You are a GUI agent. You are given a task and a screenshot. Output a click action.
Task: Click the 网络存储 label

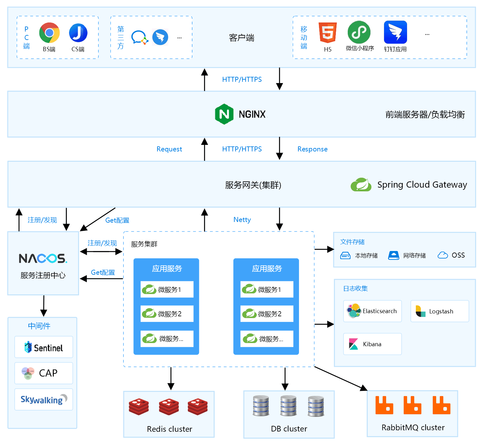(x=415, y=255)
